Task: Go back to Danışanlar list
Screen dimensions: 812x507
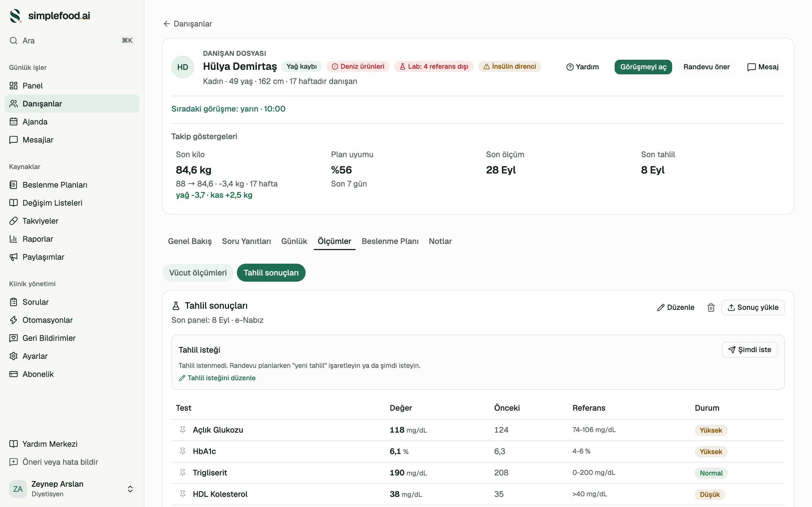Action: tap(187, 24)
